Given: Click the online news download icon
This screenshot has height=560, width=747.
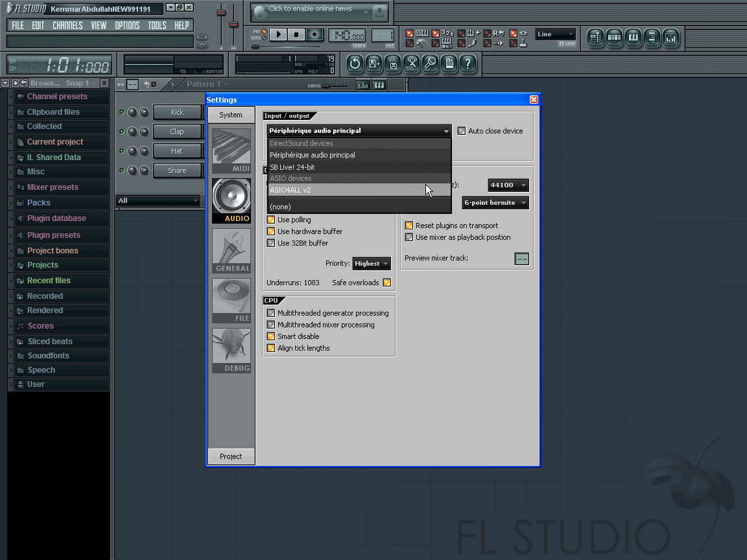Looking at the screenshot, I should pos(380,12).
